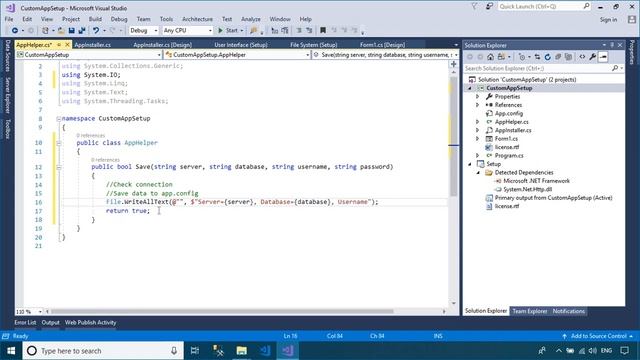Start debugging with the green Start button
This screenshot has width=640, height=360.
pyautogui.click(x=228, y=31)
